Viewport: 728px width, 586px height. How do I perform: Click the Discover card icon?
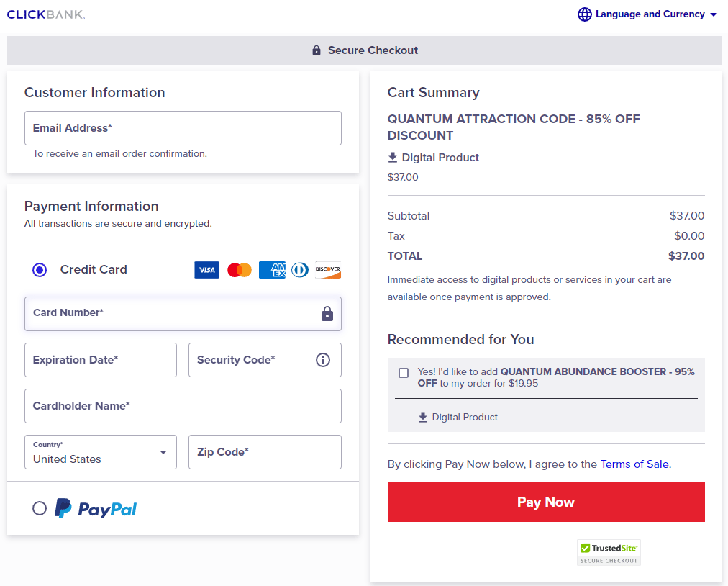coord(328,270)
